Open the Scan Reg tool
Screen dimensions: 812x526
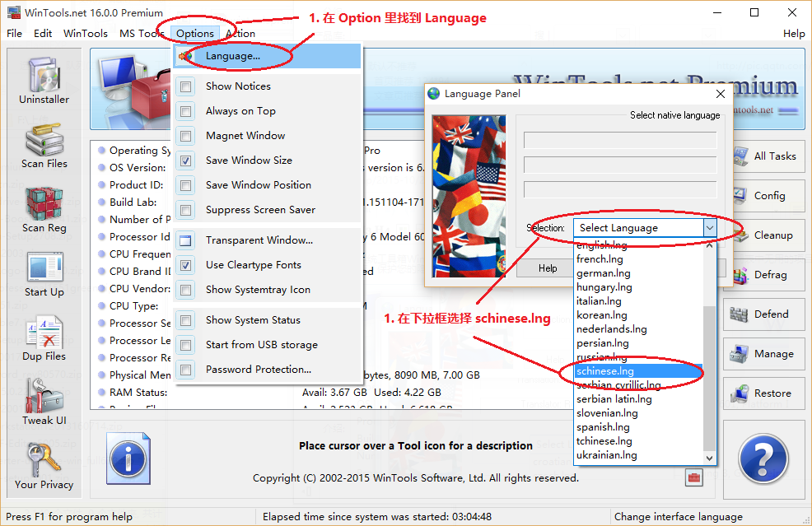pos(44,210)
